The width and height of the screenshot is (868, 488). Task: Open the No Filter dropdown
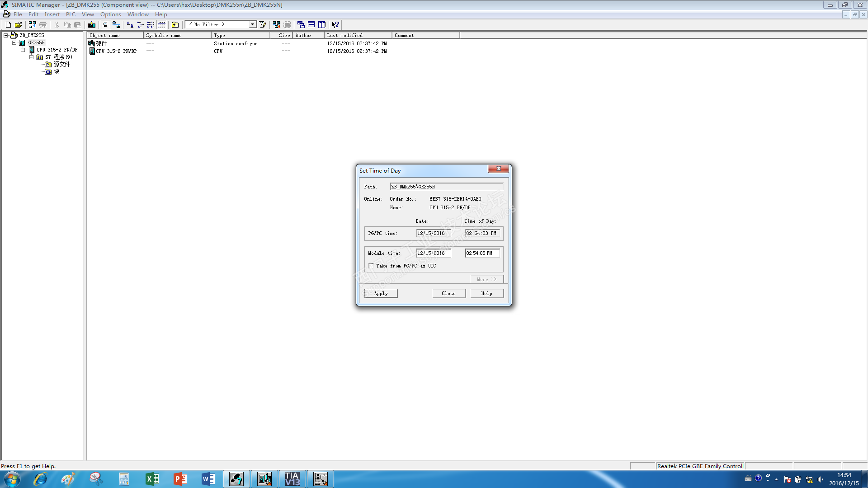point(252,25)
